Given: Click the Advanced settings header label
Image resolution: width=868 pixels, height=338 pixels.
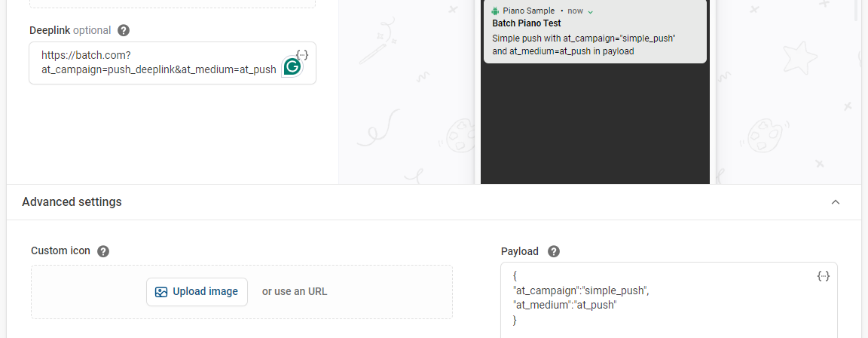Looking at the screenshot, I should [x=72, y=202].
